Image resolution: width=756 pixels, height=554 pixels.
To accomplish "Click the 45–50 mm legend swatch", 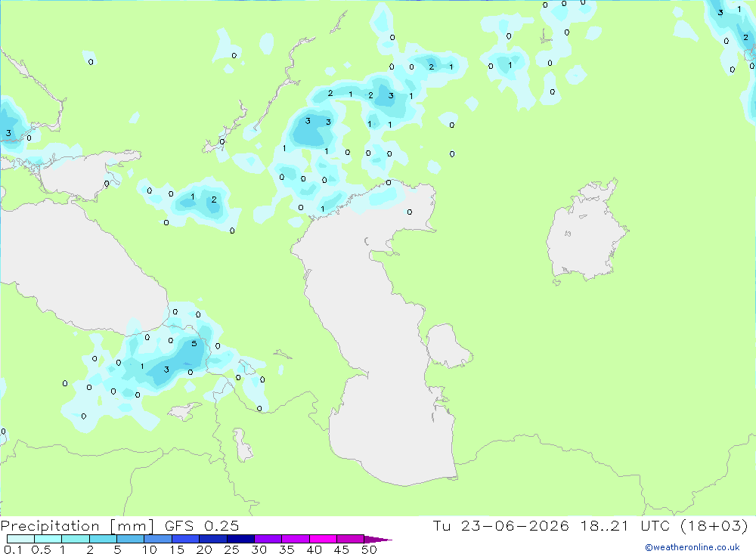I will click(x=351, y=539).
